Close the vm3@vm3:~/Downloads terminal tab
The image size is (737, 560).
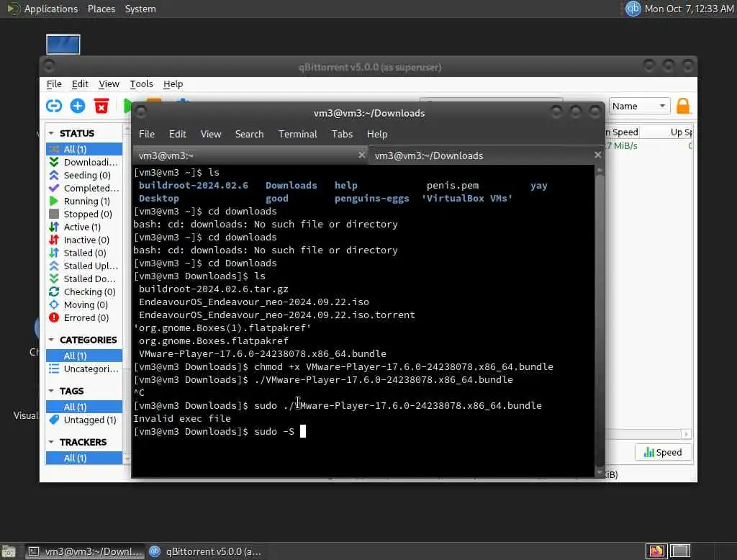pos(597,155)
